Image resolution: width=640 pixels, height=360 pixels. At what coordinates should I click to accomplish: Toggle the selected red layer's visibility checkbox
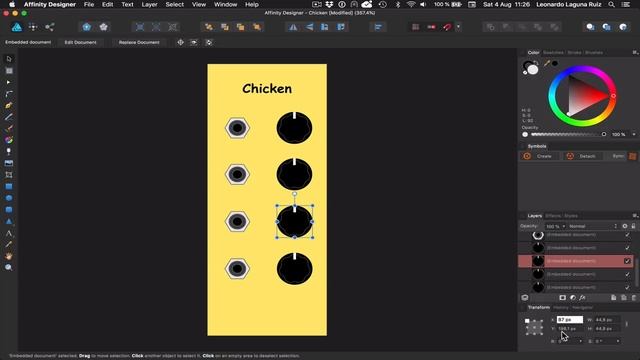(627, 261)
